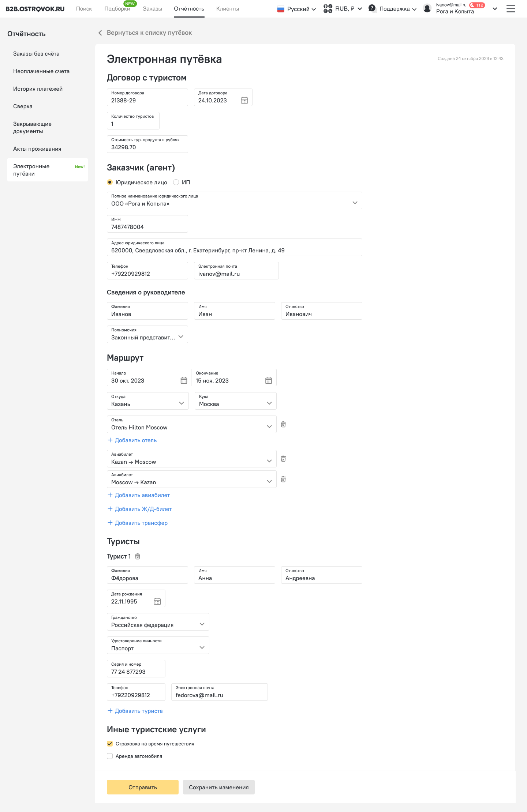The image size is (527, 812).
Task: Click Количество туристов input field
Action: (x=133, y=121)
